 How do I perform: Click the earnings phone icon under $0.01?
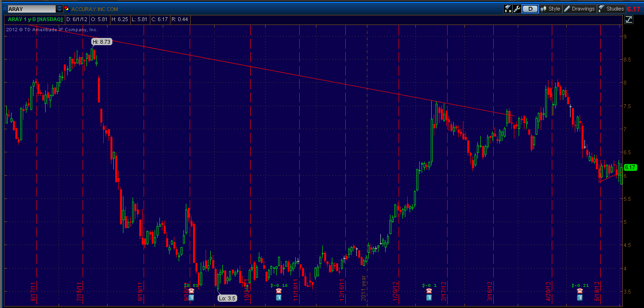(x=191, y=291)
